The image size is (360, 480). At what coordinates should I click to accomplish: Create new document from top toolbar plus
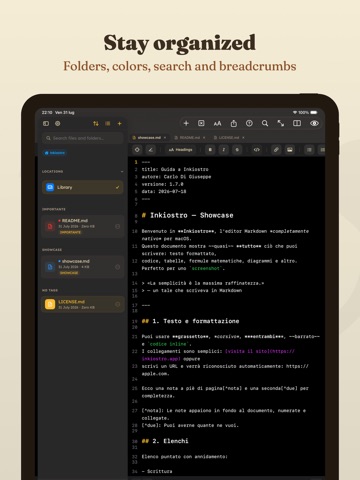(186, 123)
